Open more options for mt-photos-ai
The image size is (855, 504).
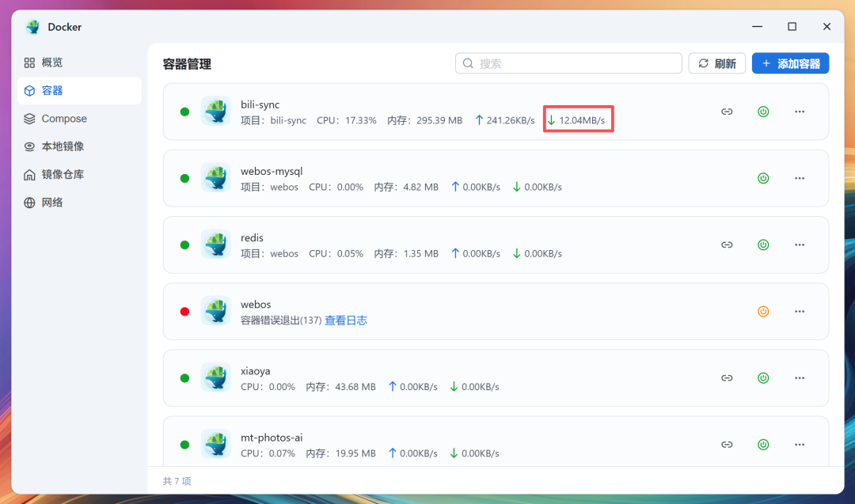coord(800,445)
